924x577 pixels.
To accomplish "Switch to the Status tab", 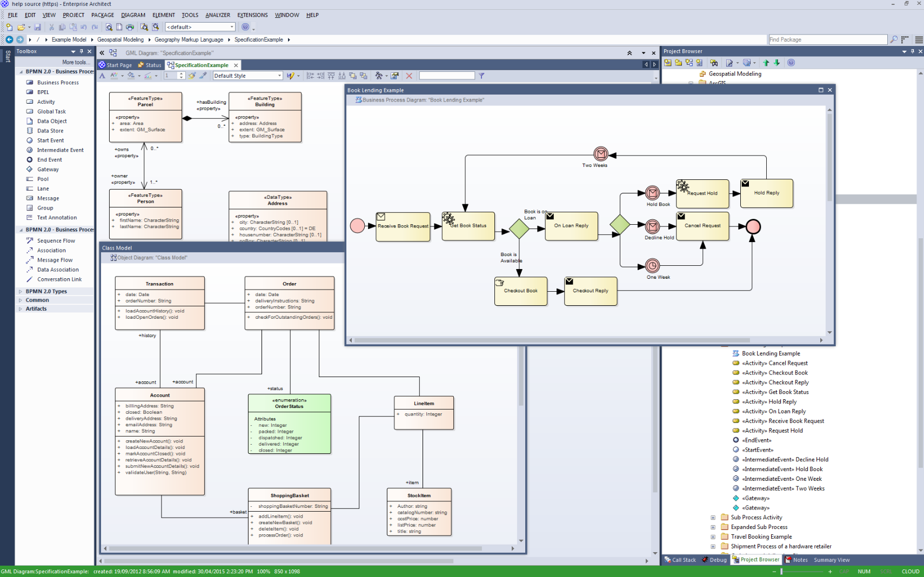I will coord(150,65).
